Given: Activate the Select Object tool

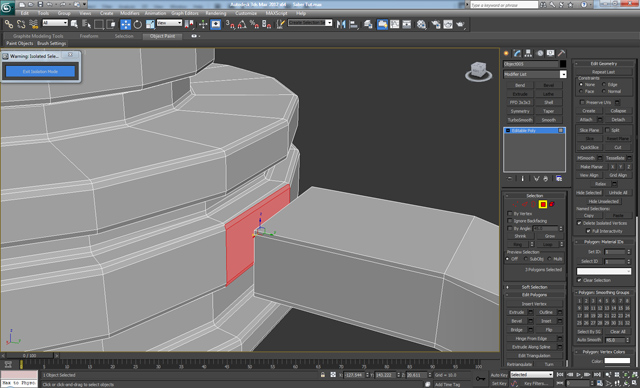Looking at the screenshot, I should coord(74,24).
